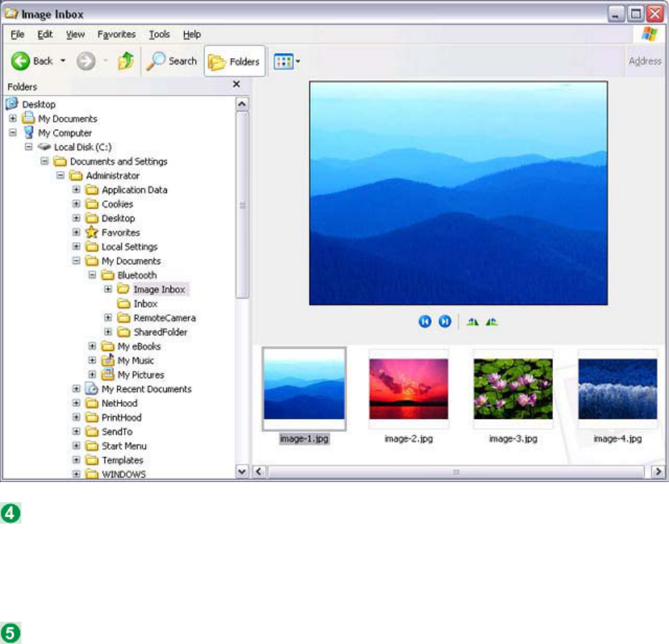Click filmstrip scroll left arrow
669x644 pixels.
[259, 471]
